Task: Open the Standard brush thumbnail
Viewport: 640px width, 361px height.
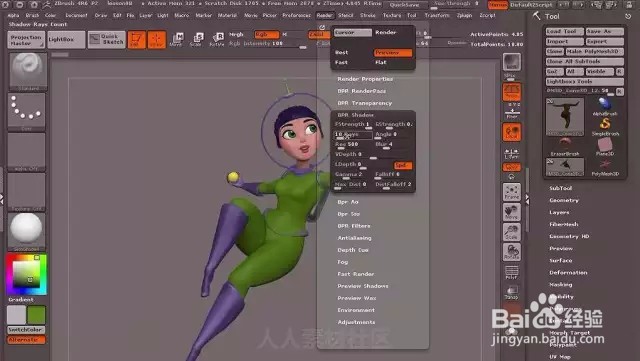Action: click(27, 71)
